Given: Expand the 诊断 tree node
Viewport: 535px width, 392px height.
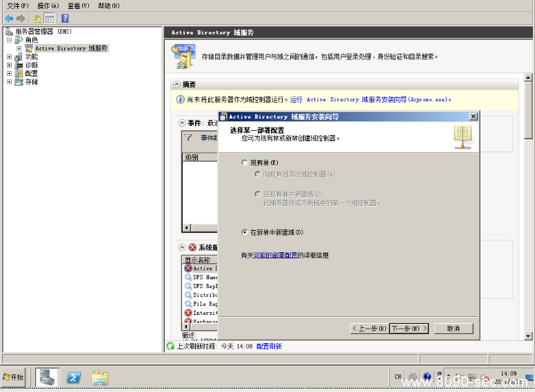Looking at the screenshot, I should point(9,65).
